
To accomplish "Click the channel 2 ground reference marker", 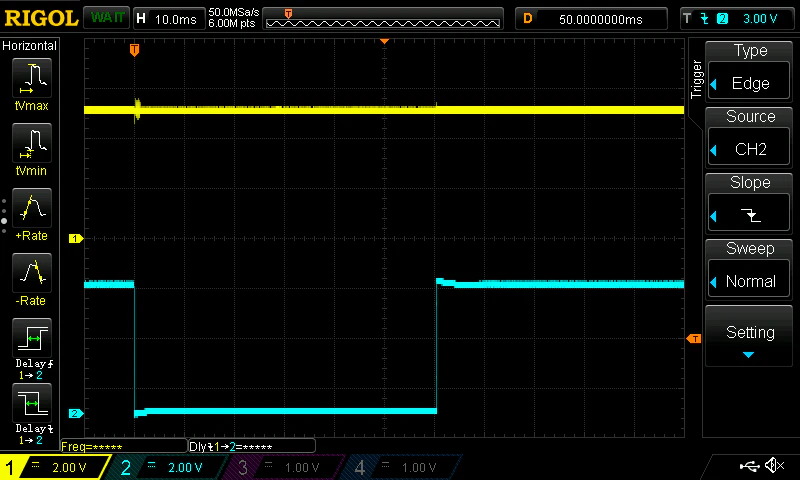I will (x=76, y=413).
